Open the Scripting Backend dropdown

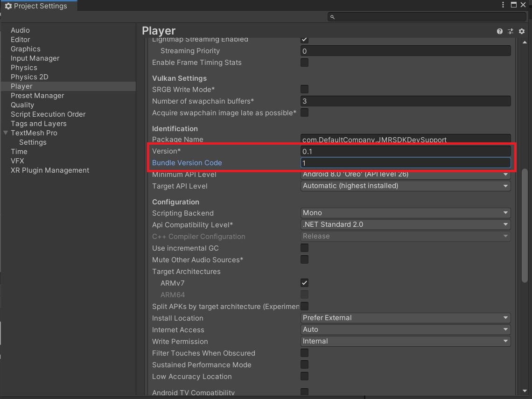[x=405, y=213]
